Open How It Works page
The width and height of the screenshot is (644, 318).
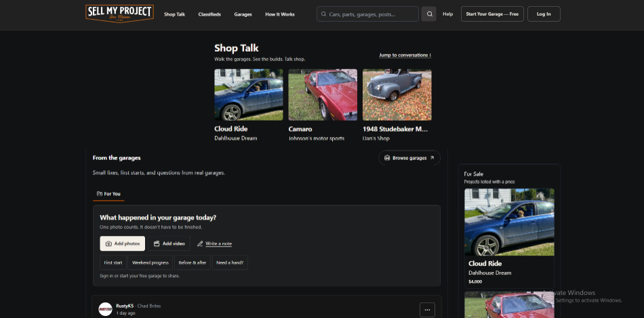(280, 14)
